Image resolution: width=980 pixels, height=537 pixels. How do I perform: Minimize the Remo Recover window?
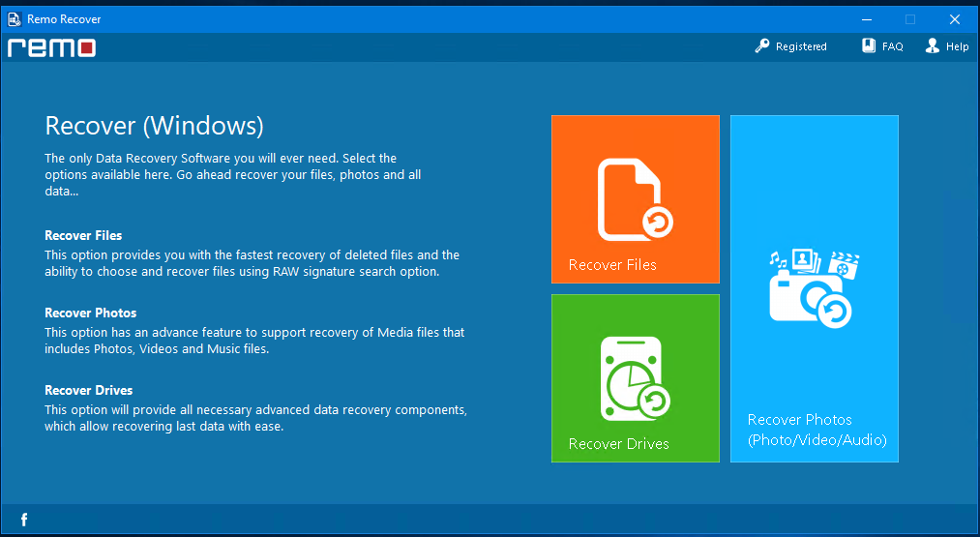tap(867, 19)
